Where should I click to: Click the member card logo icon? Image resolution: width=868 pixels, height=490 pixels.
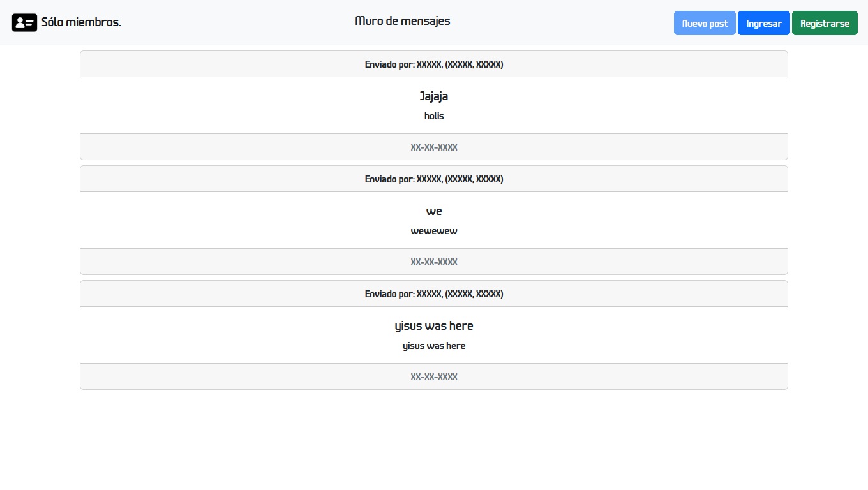click(24, 22)
